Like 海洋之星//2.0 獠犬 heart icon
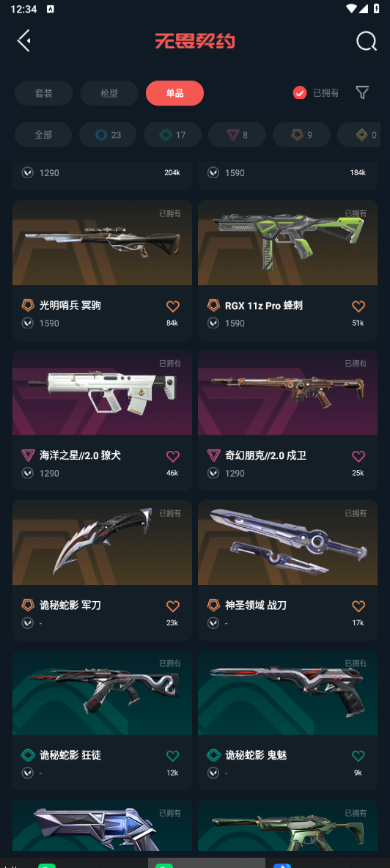The width and height of the screenshot is (390, 868). click(172, 456)
